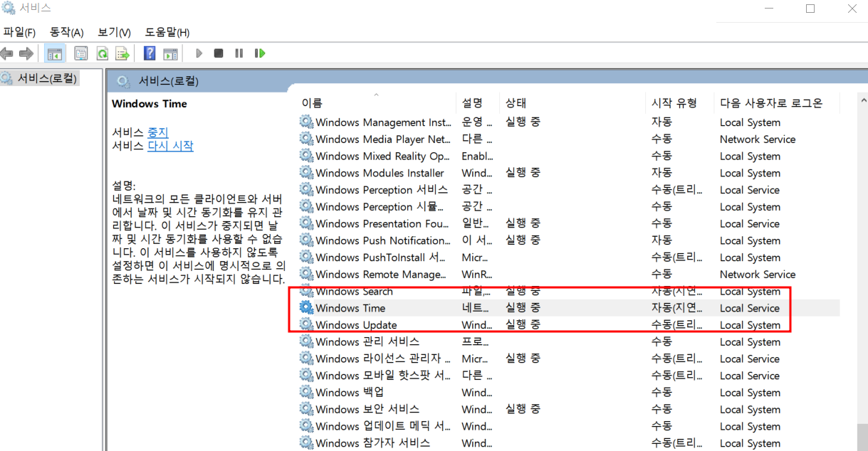Select the Windows Push Notification... service
This screenshot has height=451, width=868.
383,240
